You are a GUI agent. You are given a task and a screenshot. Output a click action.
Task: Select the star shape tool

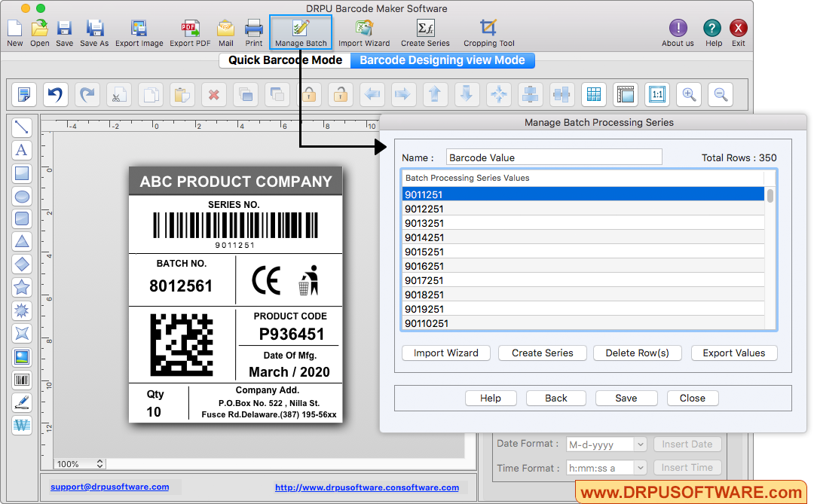click(x=22, y=287)
